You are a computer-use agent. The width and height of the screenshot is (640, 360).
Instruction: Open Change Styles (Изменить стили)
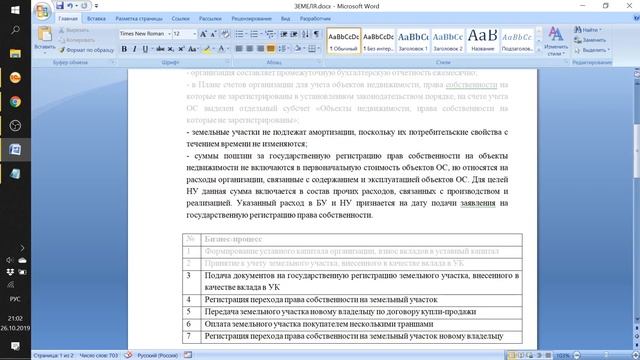pyautogui.click(x=556, y=41)
